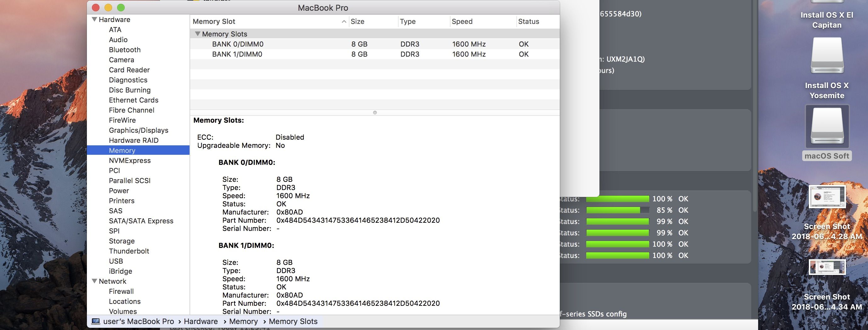The image size is (868, 330).
Task: Collapse the Network section in sidebar
Action: [x=95, y=281]
